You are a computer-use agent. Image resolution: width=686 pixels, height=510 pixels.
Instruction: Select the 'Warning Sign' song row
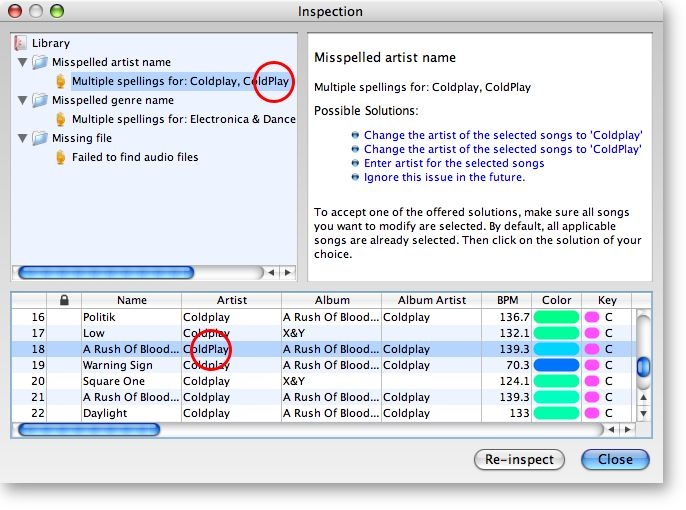(323, 365)
